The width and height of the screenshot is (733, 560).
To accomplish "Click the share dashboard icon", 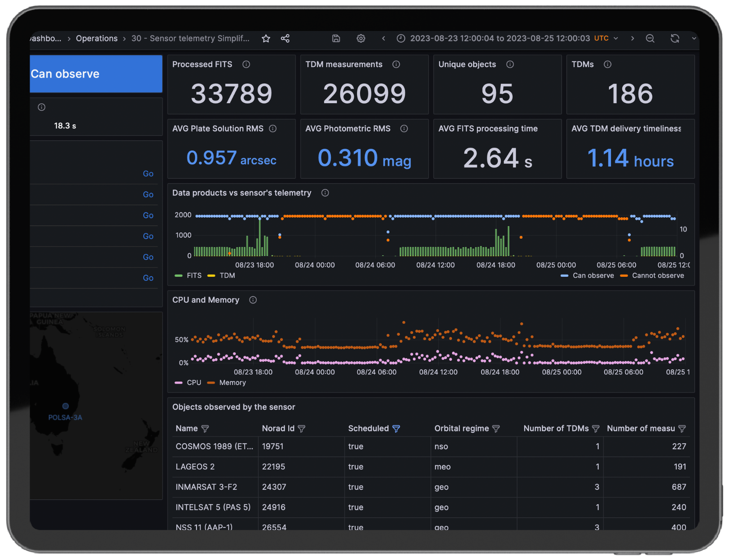I will (285, 39).
